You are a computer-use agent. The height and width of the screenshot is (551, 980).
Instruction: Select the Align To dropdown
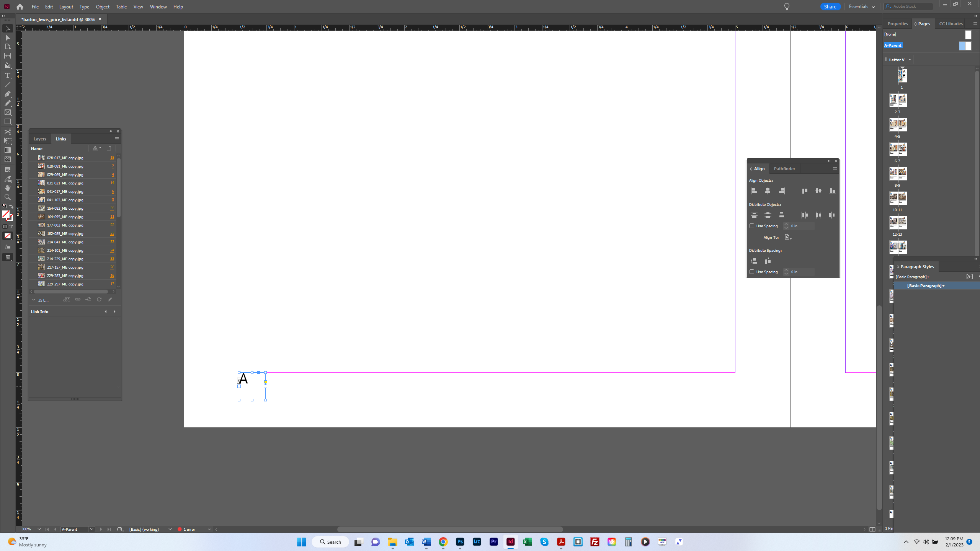pyautogui.click(x=788, y=237)
